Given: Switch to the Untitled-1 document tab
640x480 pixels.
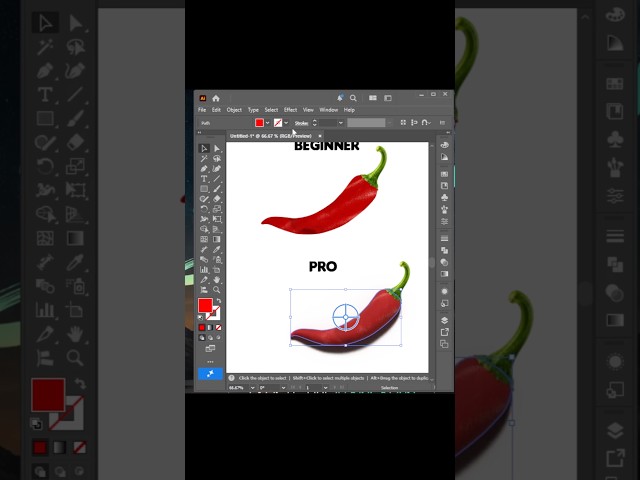Looking at the screenshot, I should (x=271, y=136).
